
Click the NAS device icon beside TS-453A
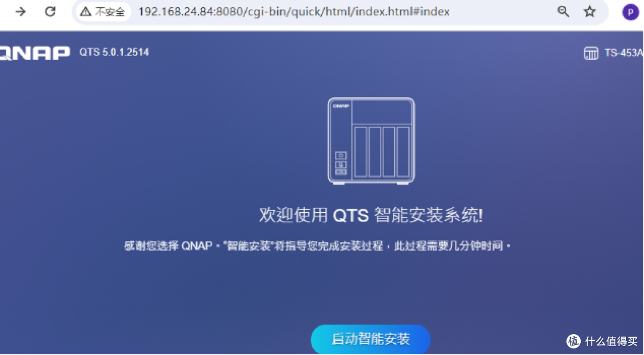click(591, 53)
